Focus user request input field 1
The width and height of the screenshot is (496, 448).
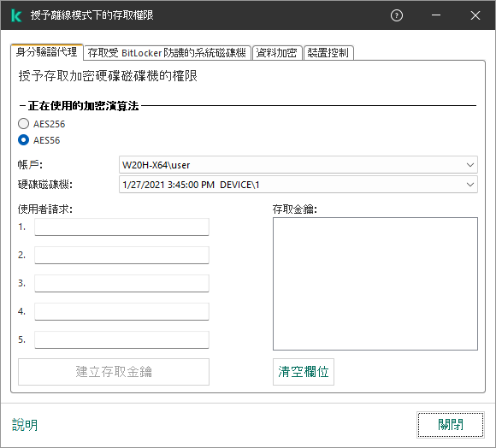click(x=121, y=227)
